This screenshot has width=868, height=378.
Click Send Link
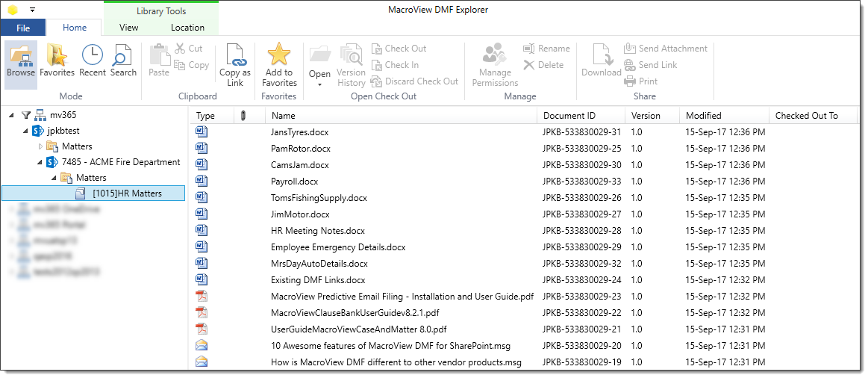[651, 65]
